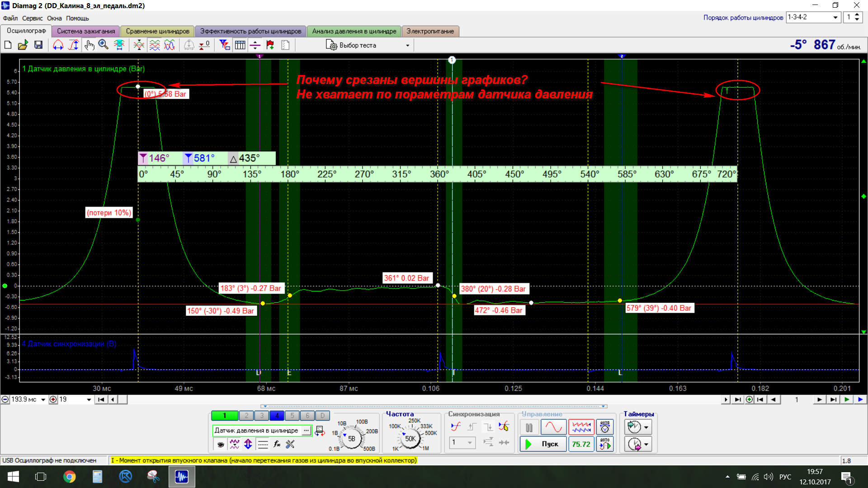Toggle the channel waveform filter icon
868x488 pixels.
coord(235,445)
